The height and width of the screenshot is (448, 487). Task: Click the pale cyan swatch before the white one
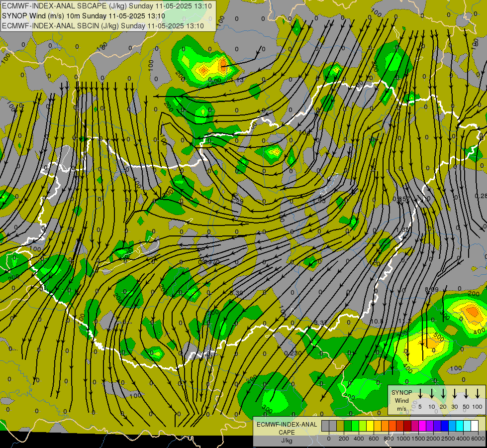click(x=468, y=426)
